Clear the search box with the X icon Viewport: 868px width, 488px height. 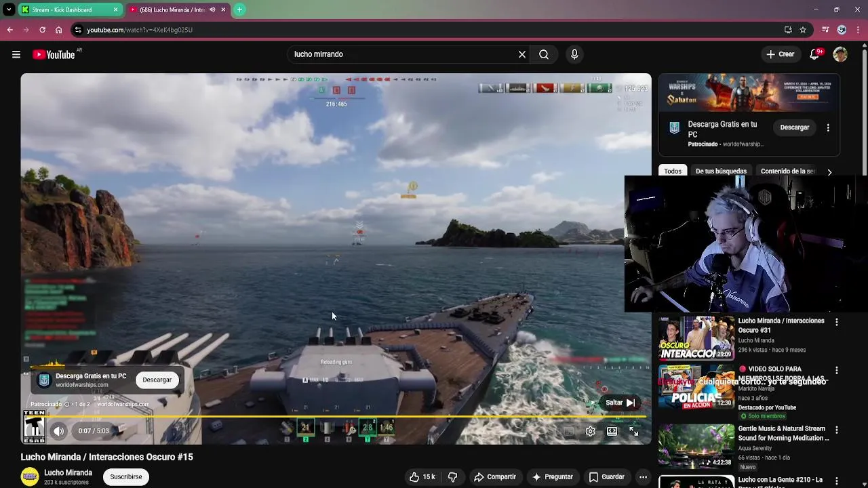[522, 54]
